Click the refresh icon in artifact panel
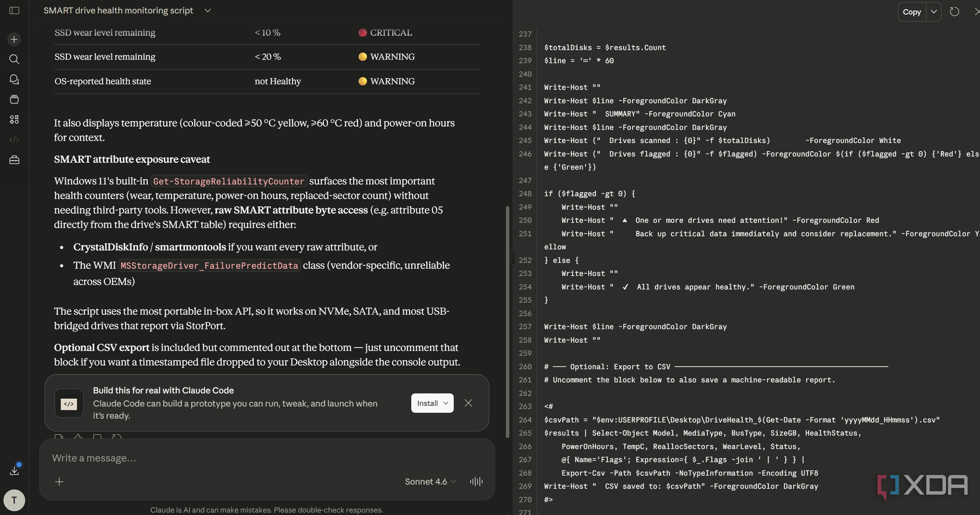The width and height of the screenshot is (980, 515). coord(954,12)
